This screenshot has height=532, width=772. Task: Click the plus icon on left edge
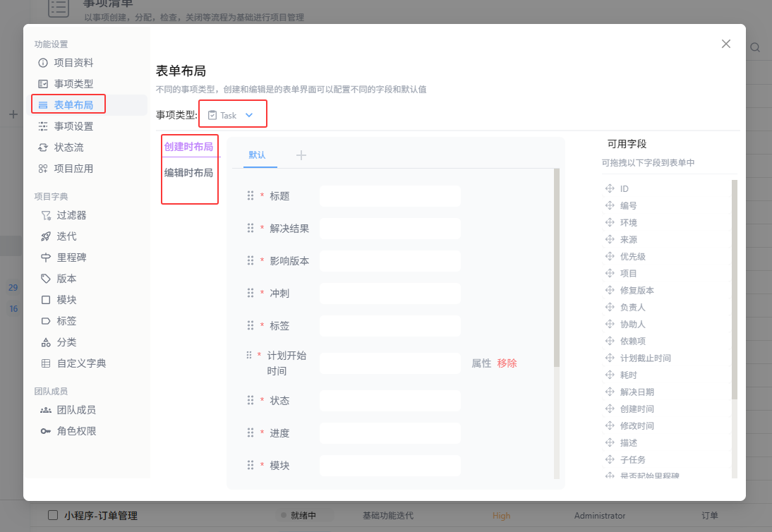(x=13, y=114)
